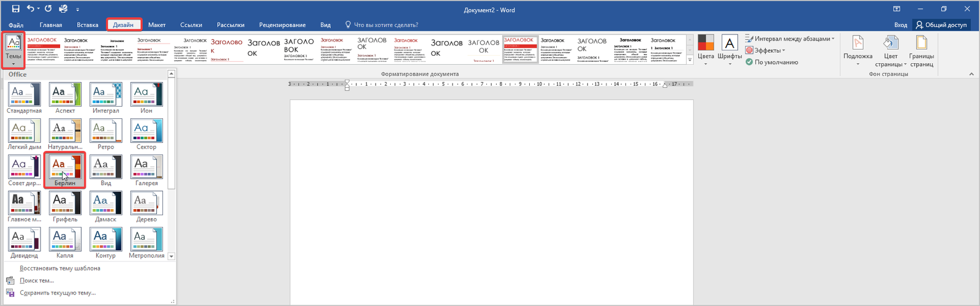Click the Search themes (Поиск тем) icon
980x306 pixels.
(10, 281)
